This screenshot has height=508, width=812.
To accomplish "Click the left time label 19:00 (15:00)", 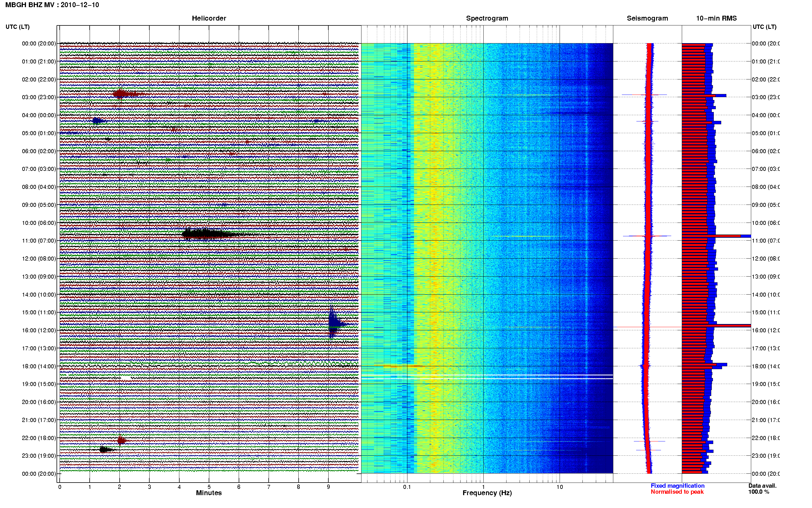I will pos(39,384).
